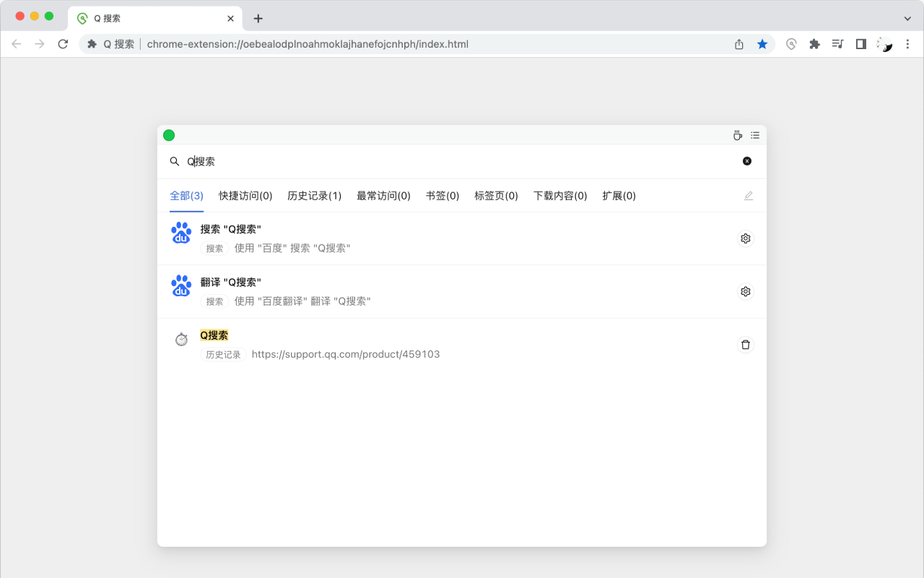Toggle the blue bookmark star
Viewport: 924px width, 578px height.
click(762, 44)
